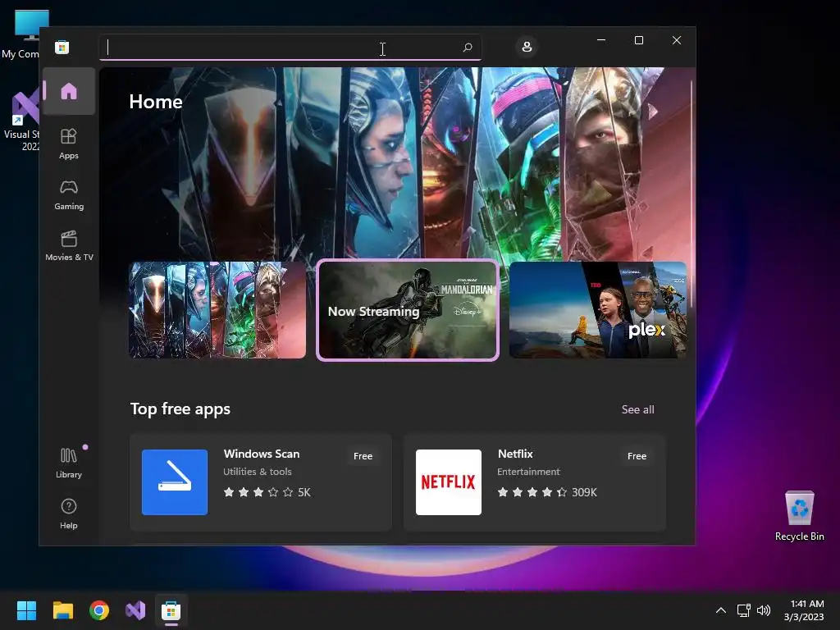Click the search magnifier icon

tap(467, 47)
